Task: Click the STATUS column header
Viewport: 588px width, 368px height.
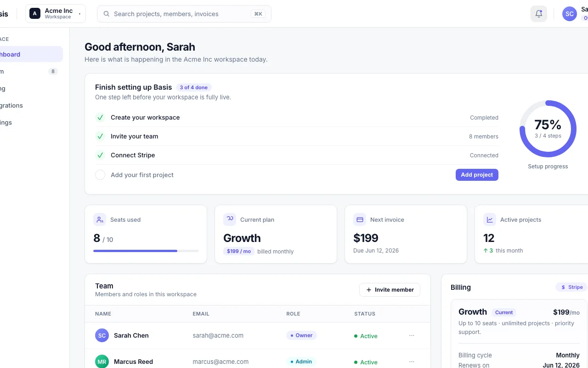Action: pyautogui.click(x=365, y=314)
